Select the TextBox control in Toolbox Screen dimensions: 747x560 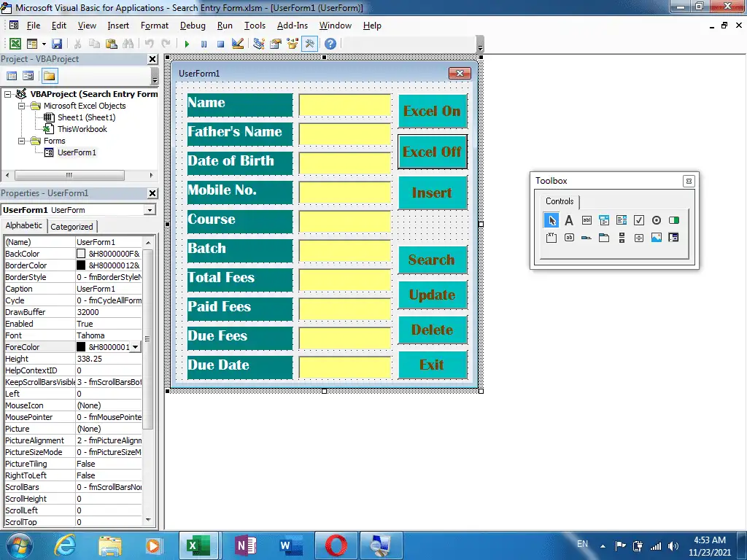(587, 220)
